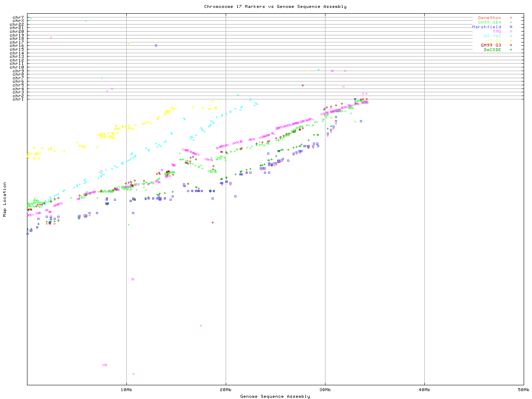Click the TNG pink cross legend marker
The height and width of the screenshot is (399, 532).
511,32
